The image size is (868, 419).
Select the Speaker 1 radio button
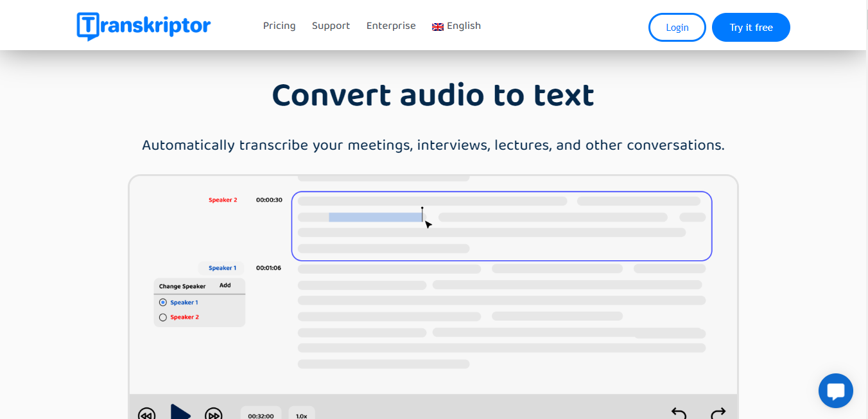click(x=163, y=302)
